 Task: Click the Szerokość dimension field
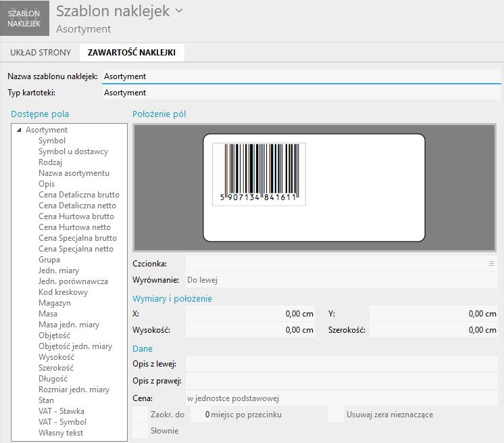pos(434,330)
